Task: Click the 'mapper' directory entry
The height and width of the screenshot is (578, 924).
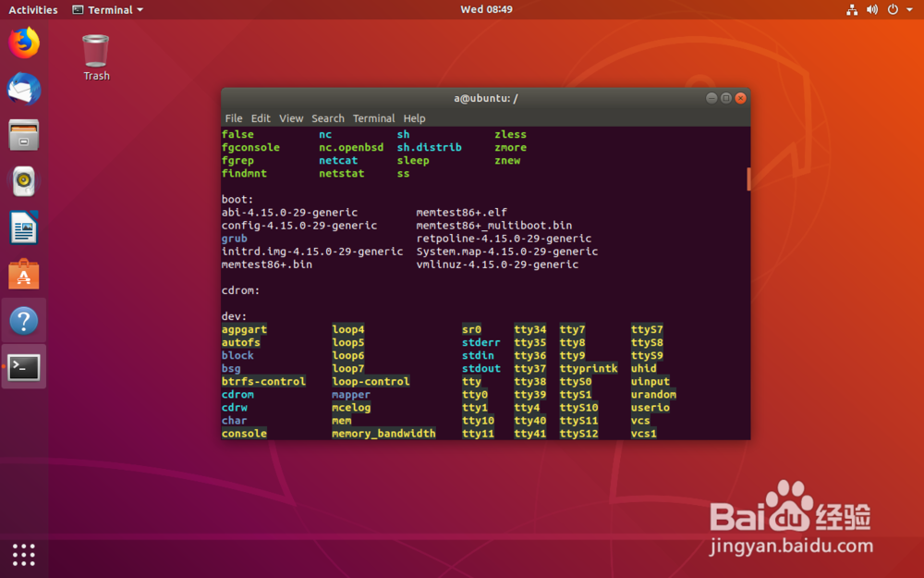Action: pyautogui.click(x=351, y=394)
